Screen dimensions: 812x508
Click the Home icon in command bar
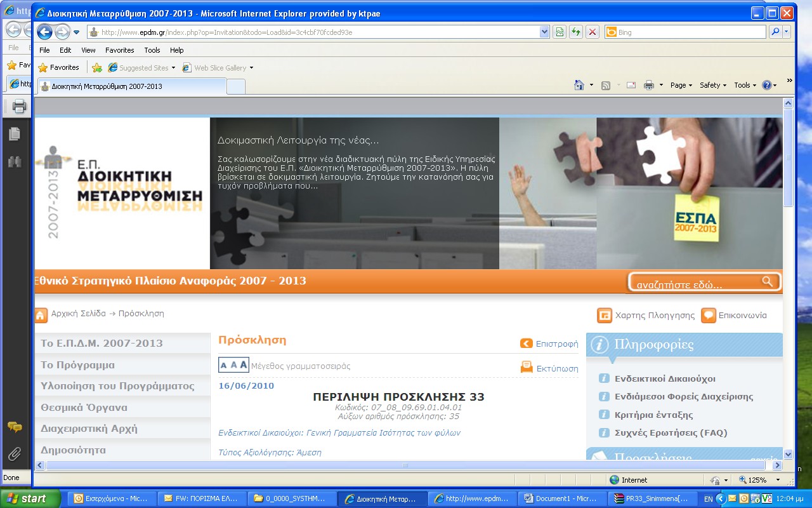(579, 85)
